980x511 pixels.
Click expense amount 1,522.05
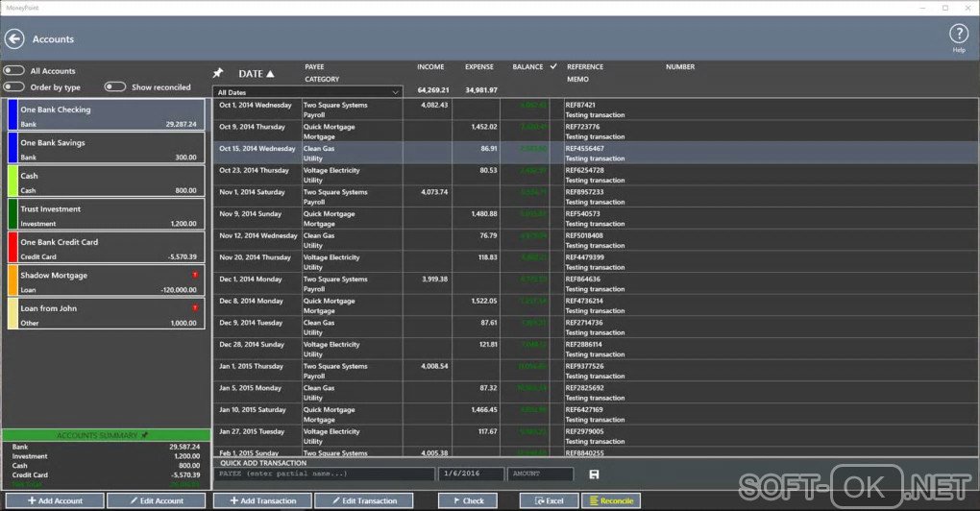(x=483, y=301)
